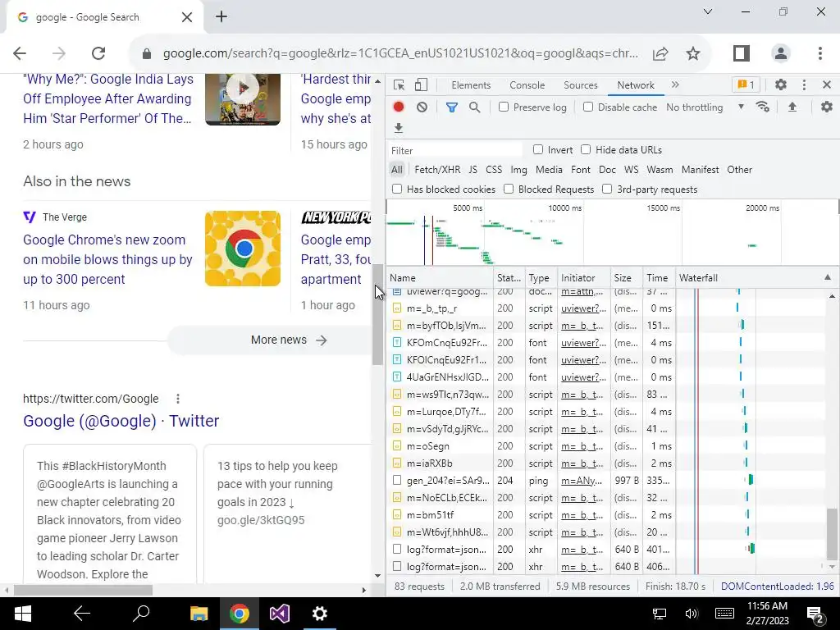Viewport: 840px width, 630px height.
Task: Open File Explorer from taskbar
Action: tap(199, 614)
